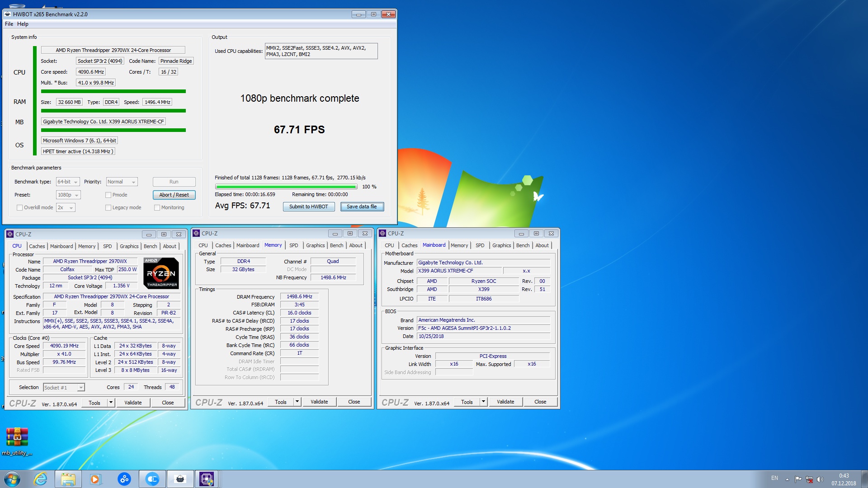
Task: Open the Overkill 2x multiplier dropdown
Action: (66, 208)
